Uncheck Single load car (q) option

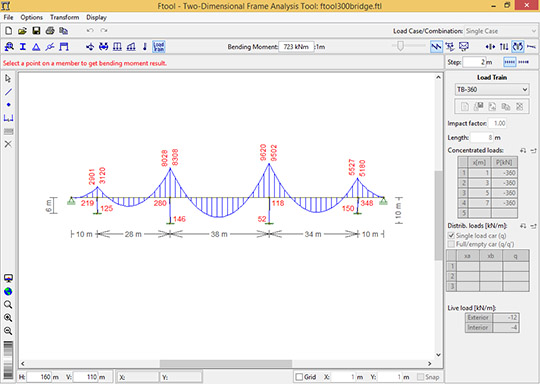[x=451, y=236]
